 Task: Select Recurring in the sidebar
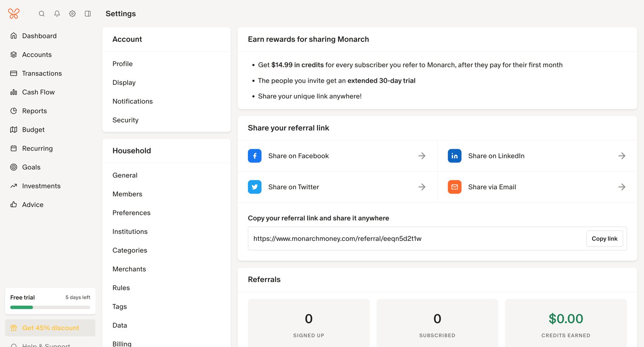[x=50, y=148]
